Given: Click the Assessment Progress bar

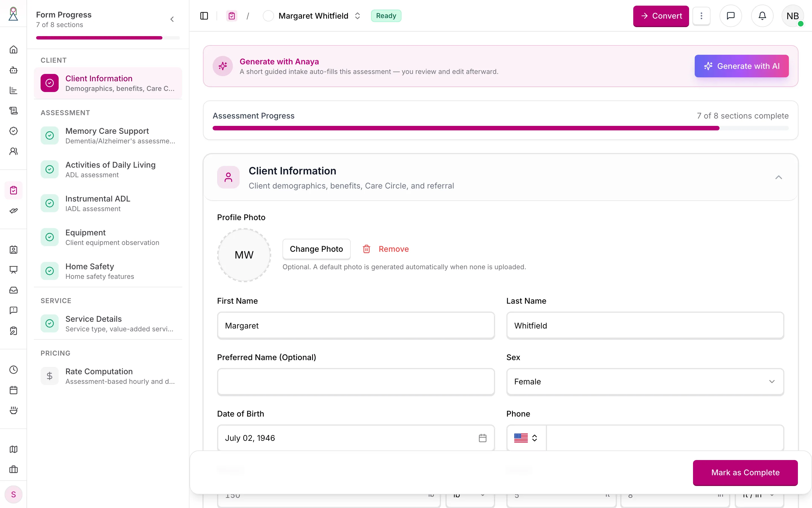Looking at the screenshot, I should [500, 128].
